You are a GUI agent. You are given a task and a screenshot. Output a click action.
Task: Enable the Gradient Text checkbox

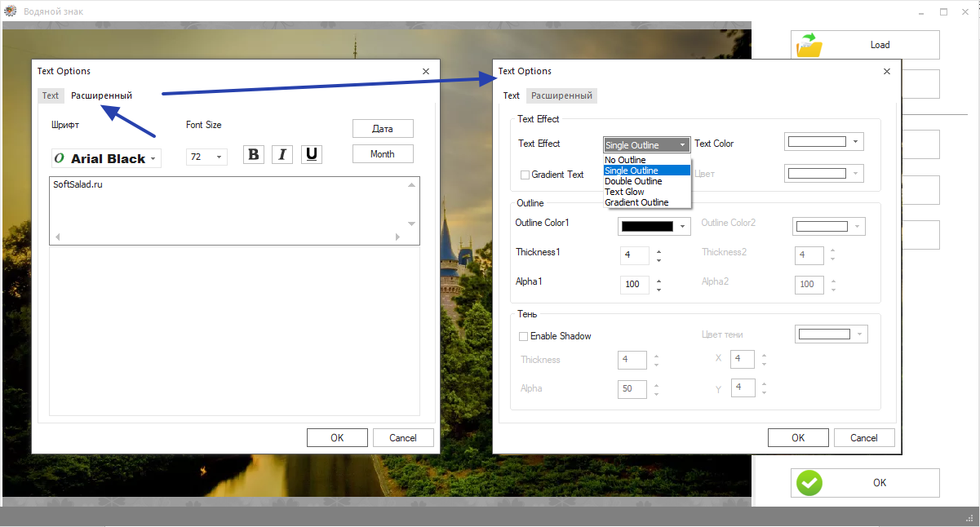point(525,175)
